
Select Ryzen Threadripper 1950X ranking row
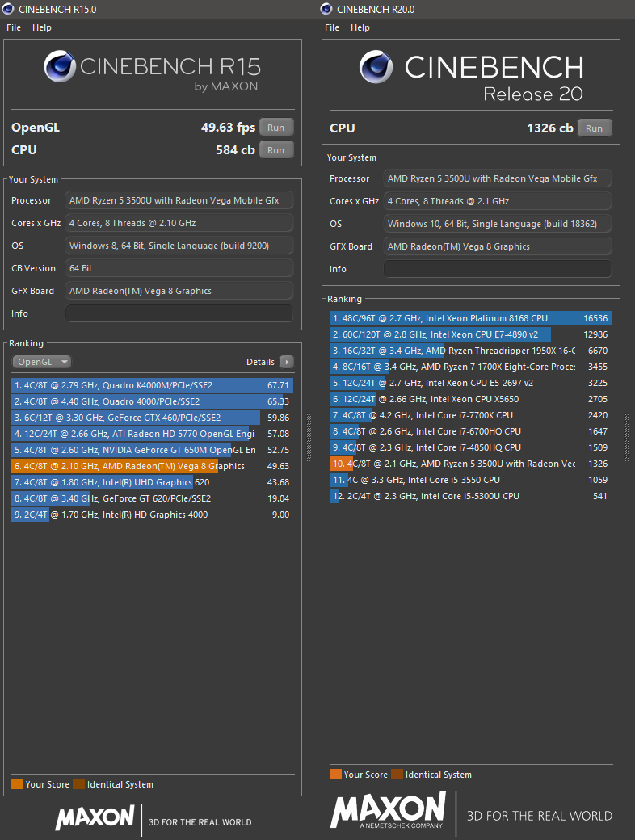(x=470, y=351)
